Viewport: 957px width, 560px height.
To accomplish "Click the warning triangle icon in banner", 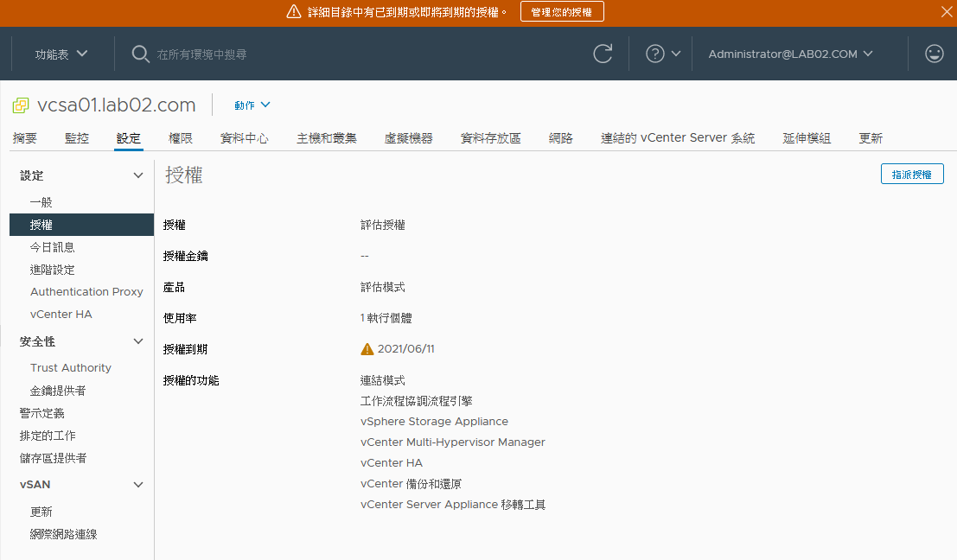I will pos(294,11).
